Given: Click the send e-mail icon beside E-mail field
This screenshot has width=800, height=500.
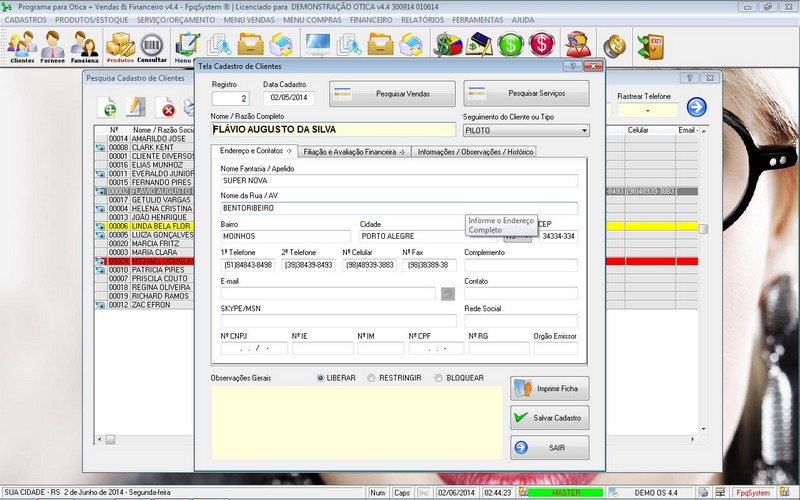Looking at the screenshot, I should pyautogui.click(x=448, y=294).
